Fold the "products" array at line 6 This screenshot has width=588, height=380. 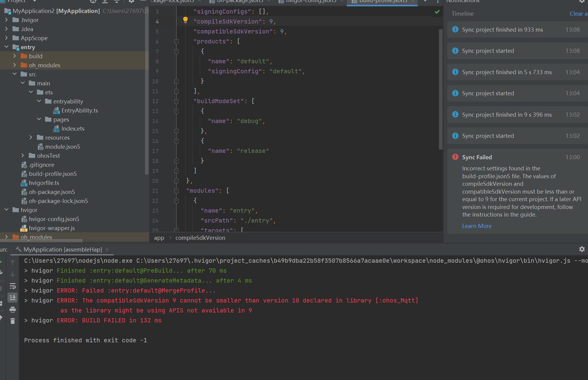(x=177, y=41)
